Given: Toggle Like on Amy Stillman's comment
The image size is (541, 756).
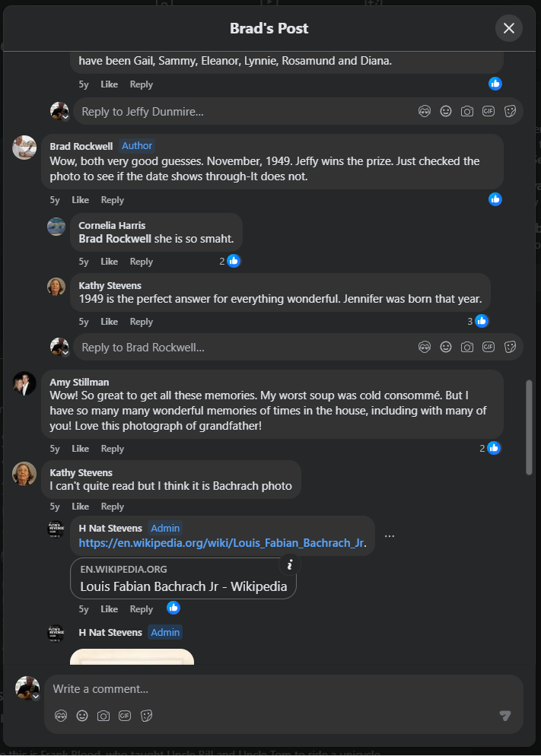Looking at the screenshot, I should (80, 449).
